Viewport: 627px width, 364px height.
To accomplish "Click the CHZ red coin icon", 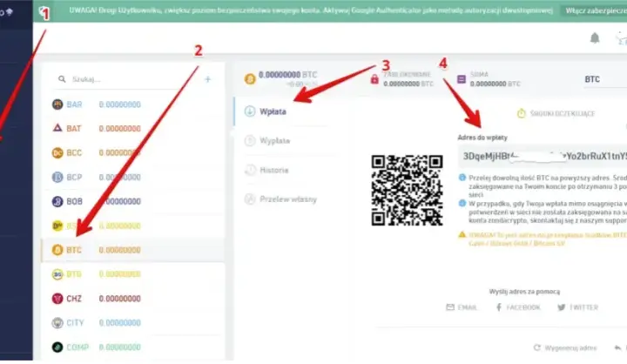I will pos(57,299).
